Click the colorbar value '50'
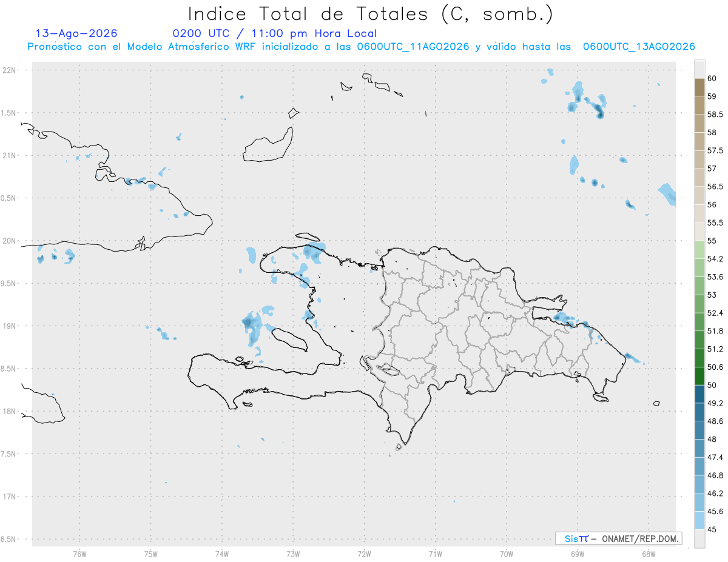Screen dimensions: 728x562 click(712, 385)
